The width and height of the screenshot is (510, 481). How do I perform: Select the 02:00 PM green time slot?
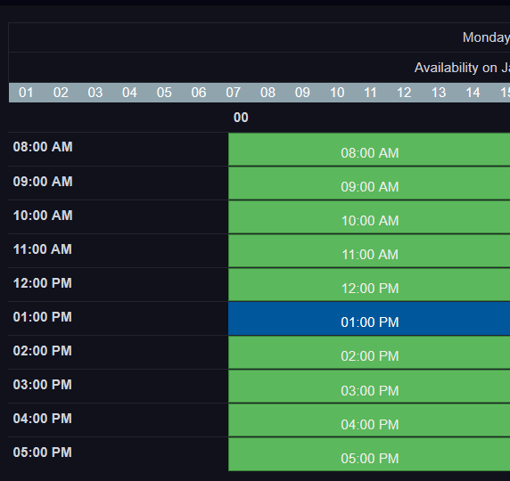pyautogui.click(x=369, y=353)
